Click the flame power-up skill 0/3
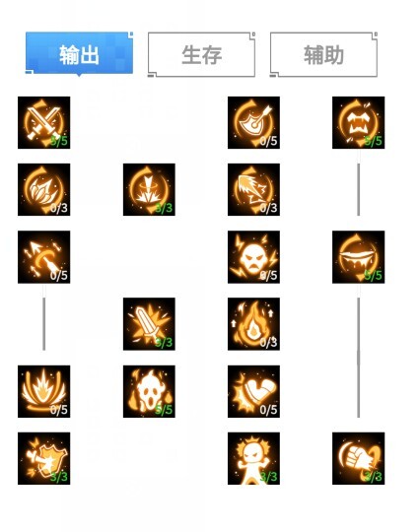 (253, 324)
